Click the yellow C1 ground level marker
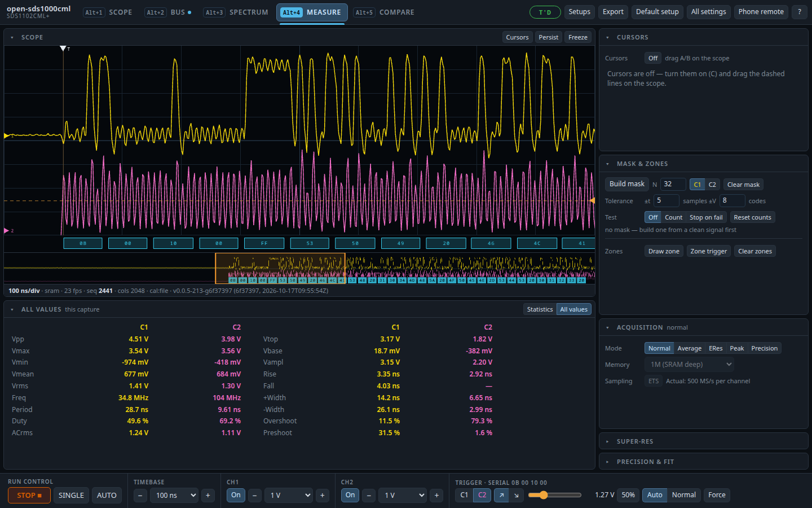 (x=7, y=135)
